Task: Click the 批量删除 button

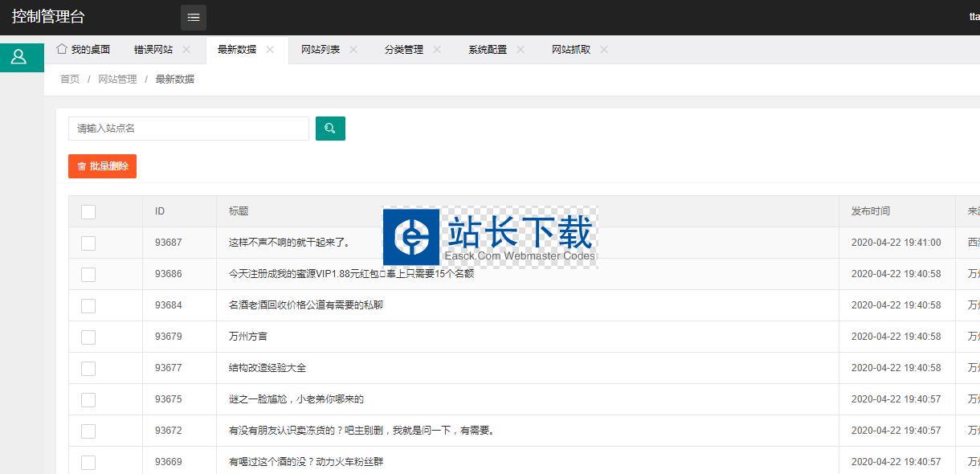Action: pyautogui.click(x=102, y=166)
